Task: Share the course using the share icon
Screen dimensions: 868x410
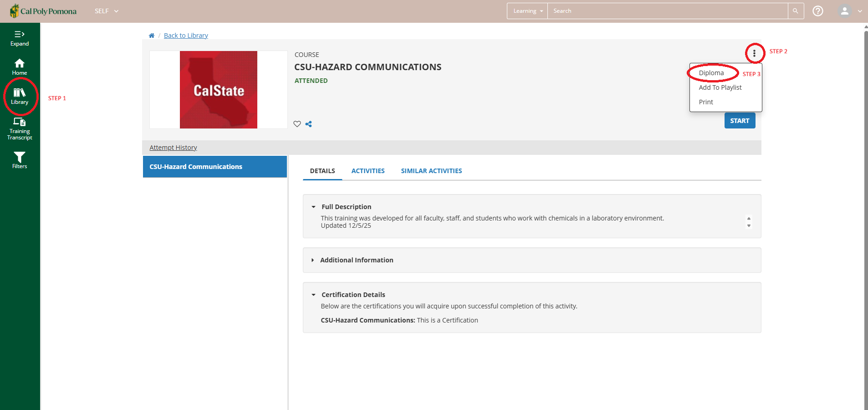Action: pos(309,124)
